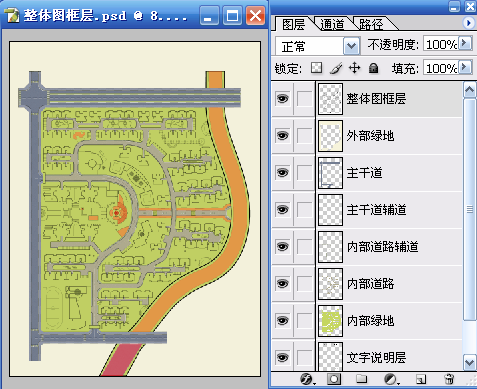Image resolution: width=477 pixels, height=389 pixels.
Task: Toggle link box for 外部绿地 layer
Action: coord(304,136)
